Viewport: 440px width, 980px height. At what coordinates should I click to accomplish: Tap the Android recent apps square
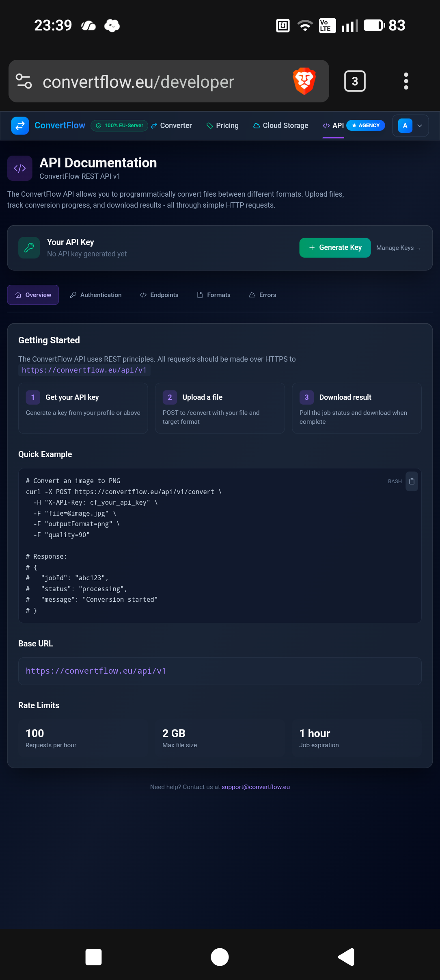pyautogui.click(x=93, y=957)
